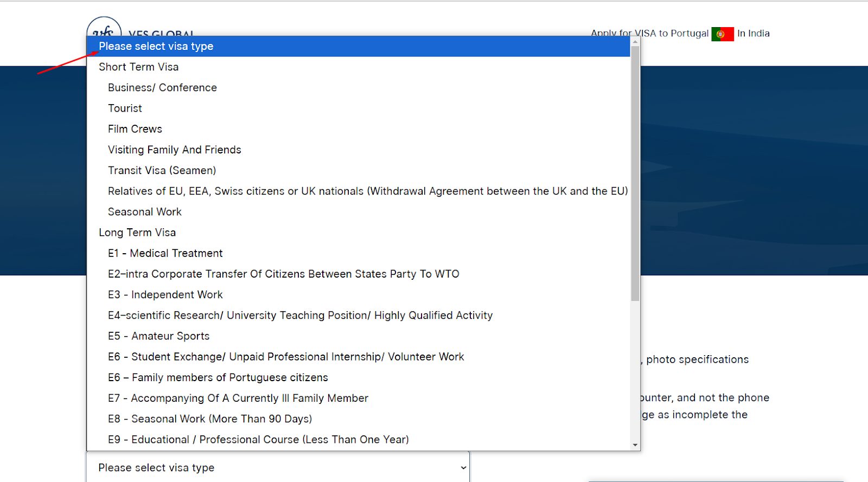Click 'In India' text in header

coord(753,33)
